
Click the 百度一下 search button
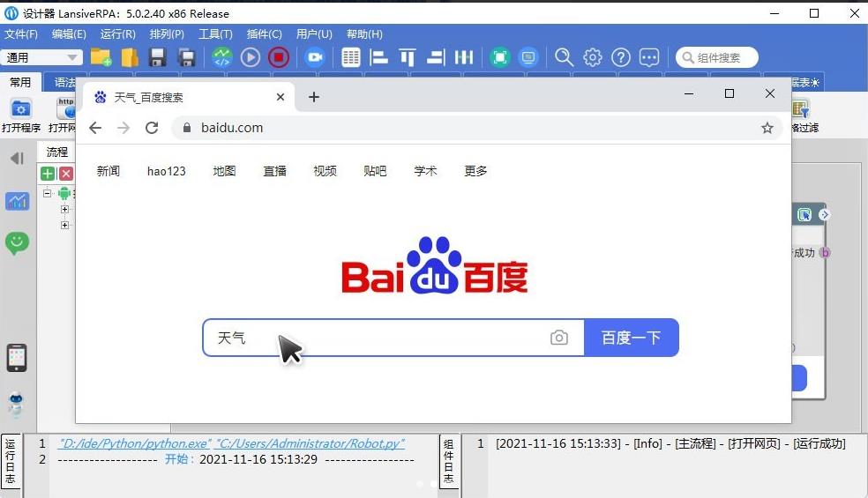pos(631,338)
